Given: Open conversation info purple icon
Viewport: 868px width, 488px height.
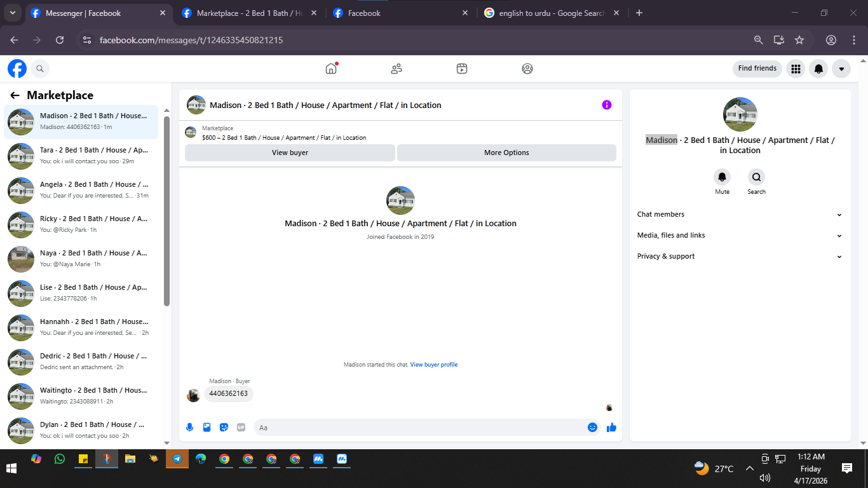Looking at the screenshot, I should [607, 105].
